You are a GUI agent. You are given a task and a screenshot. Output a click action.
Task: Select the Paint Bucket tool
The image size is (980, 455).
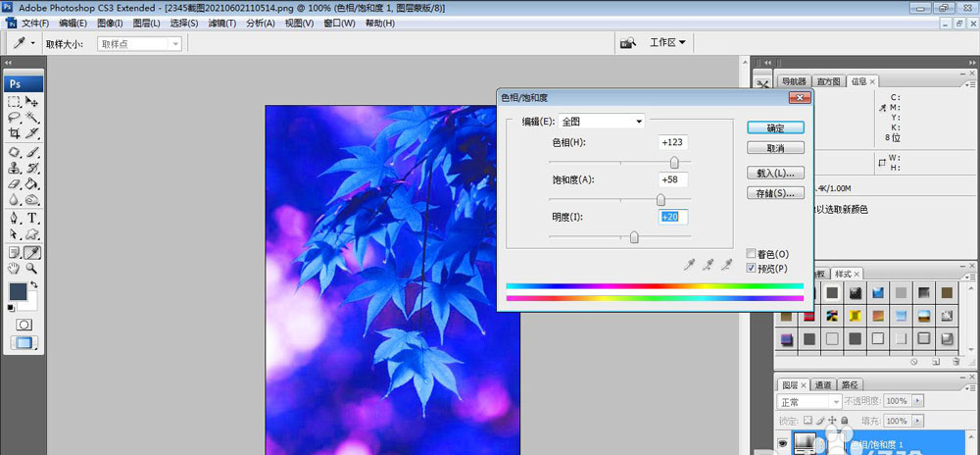[32, 183]
